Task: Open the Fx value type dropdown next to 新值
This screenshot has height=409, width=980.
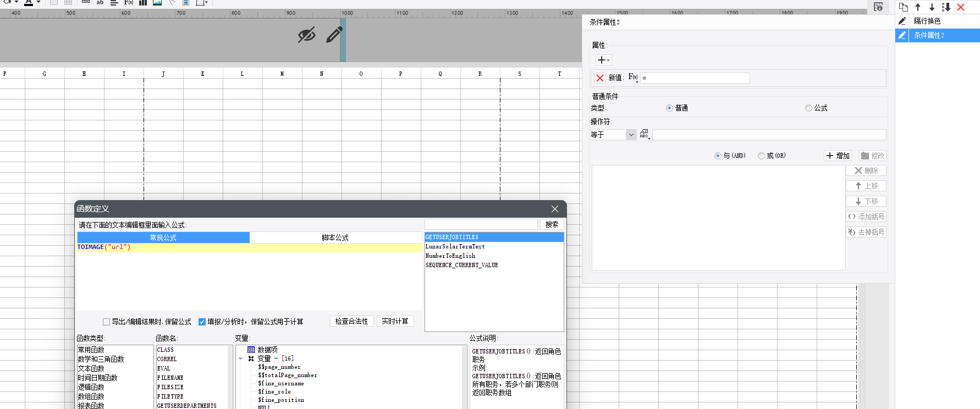Action: pyautogui.click(x=633, y=78)
